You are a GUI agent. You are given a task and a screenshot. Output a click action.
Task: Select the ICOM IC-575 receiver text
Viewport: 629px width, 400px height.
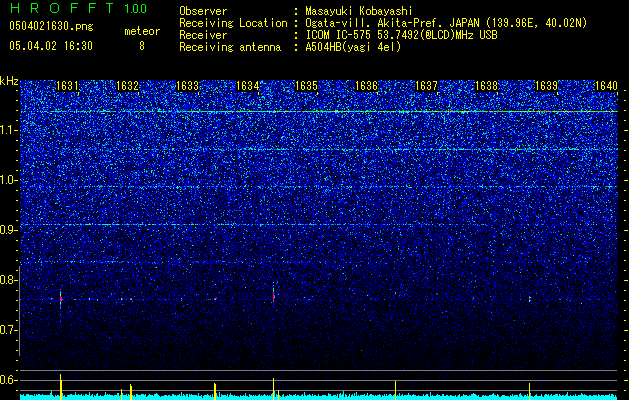(x=401, y=35)
